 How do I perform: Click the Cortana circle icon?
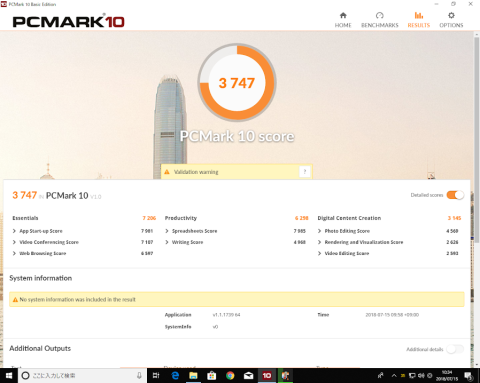[x=25, y=376]
